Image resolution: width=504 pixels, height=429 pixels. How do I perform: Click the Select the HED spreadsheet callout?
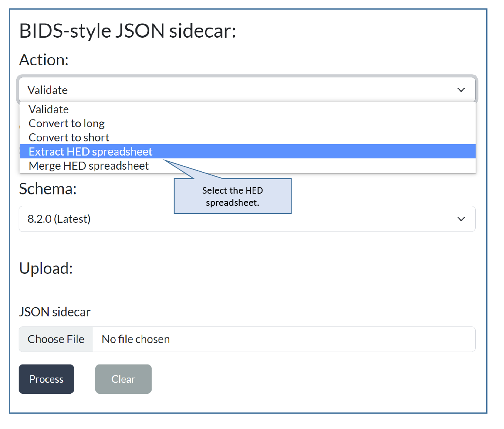pos(232,196)
